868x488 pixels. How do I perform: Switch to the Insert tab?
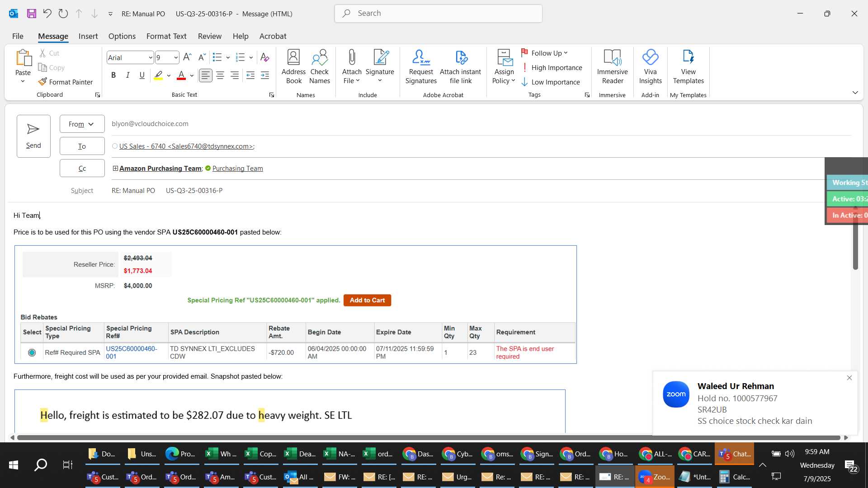pos(88,36)
